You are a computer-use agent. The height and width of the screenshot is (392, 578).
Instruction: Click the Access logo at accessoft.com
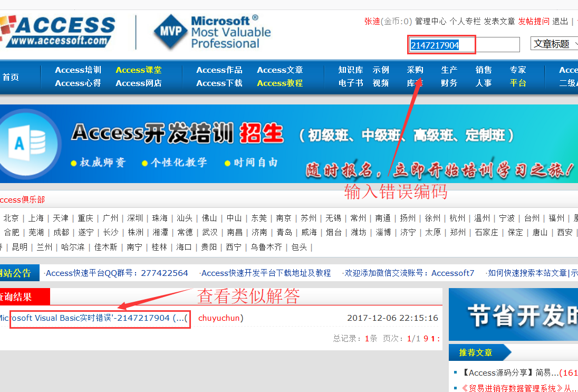[x=57, y=31]
